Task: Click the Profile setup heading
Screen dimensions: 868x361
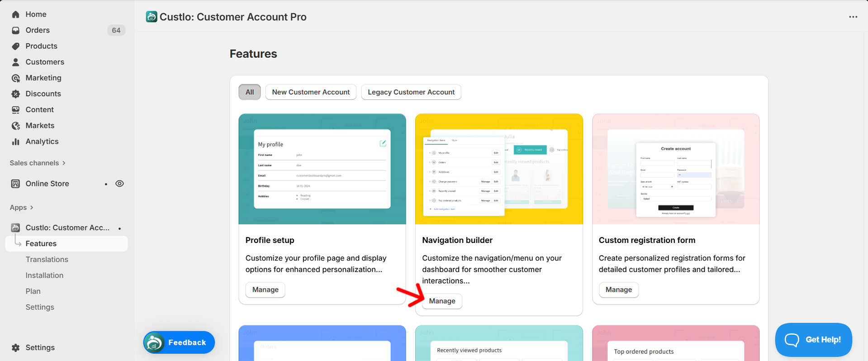Action: coord(270,240)
